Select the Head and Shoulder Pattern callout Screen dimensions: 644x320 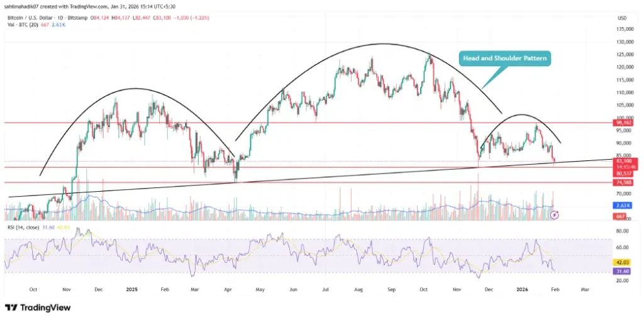click(x=506, y=58)
